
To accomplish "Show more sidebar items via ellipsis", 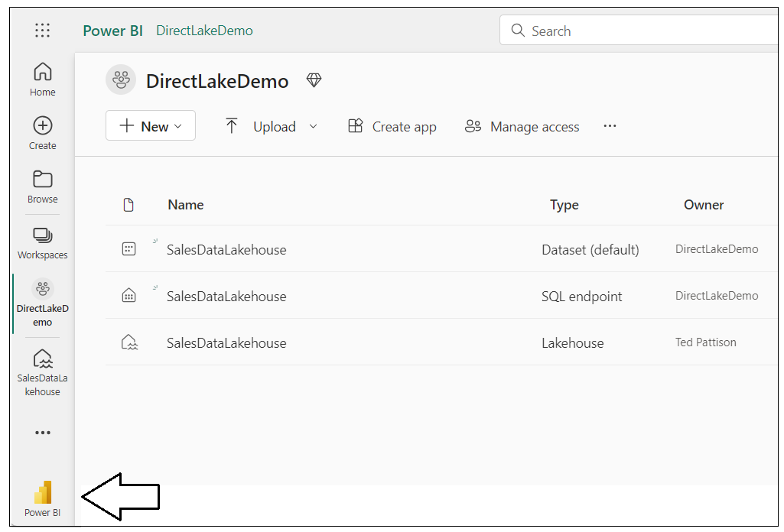I will click(43, 433).
